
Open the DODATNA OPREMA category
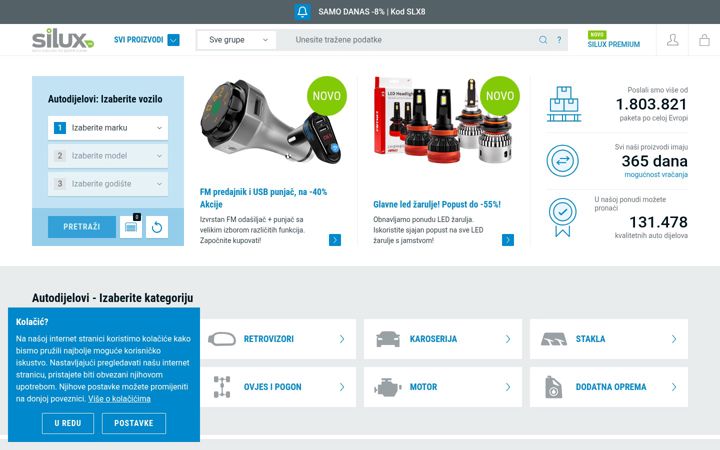coord(611,387)
